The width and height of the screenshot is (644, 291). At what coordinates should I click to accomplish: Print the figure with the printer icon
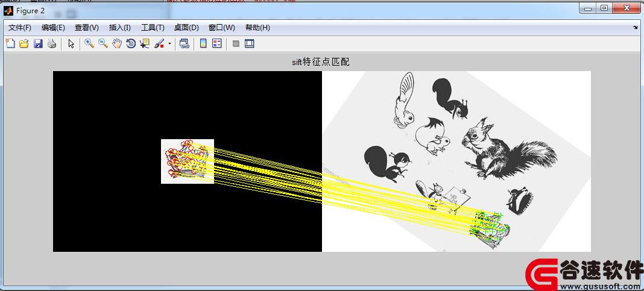52,43
